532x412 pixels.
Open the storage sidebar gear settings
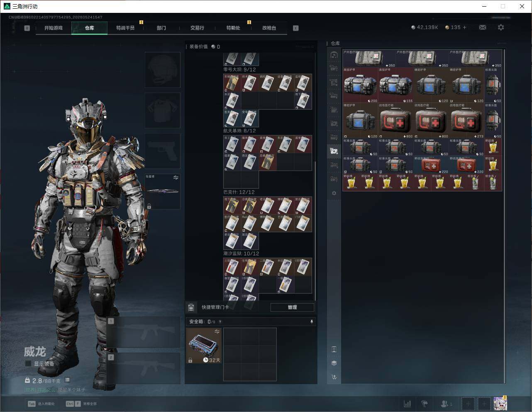pyautogui.click(x=334, y=193)
